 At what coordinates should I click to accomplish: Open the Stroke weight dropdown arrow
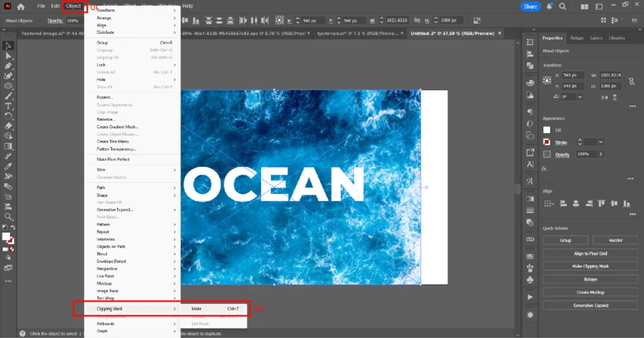[x=601, y=142]
